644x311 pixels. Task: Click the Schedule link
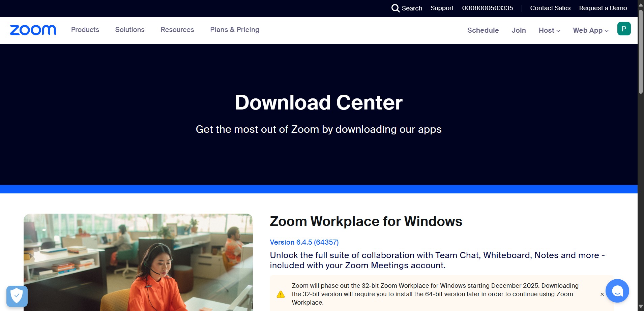click(x=483, y=30)
